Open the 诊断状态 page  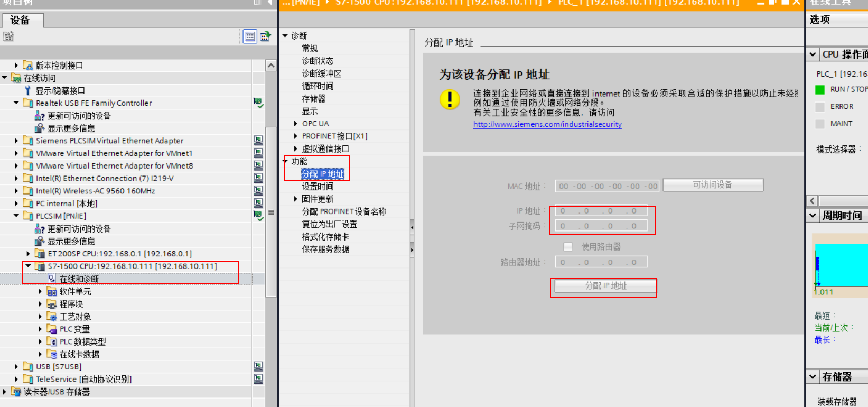(x=318, y=61)
